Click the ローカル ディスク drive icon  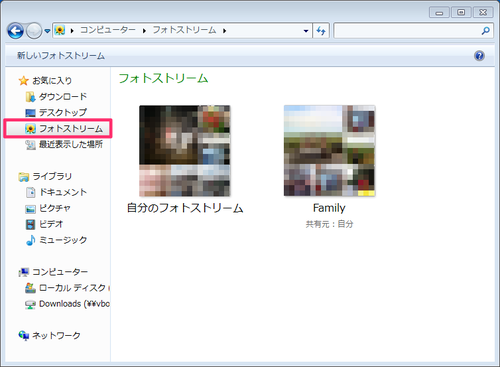[x=30, y=288]
